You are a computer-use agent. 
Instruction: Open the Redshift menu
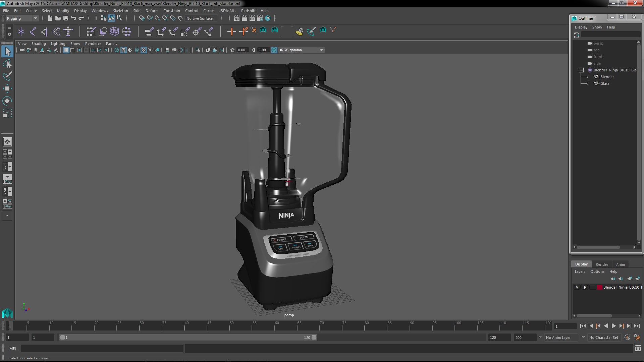point(248,11)
